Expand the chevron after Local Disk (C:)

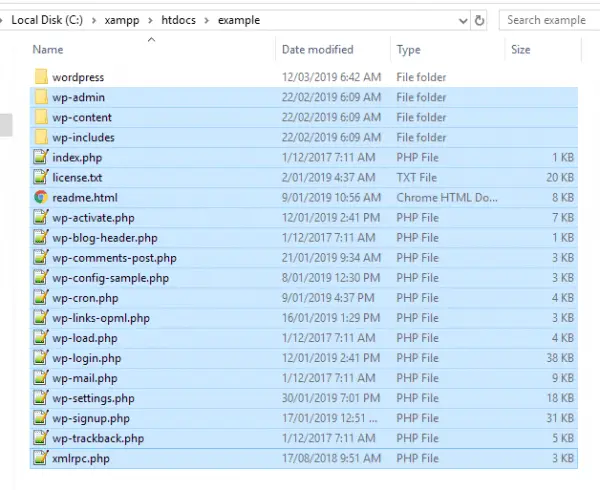pos(94,20)
